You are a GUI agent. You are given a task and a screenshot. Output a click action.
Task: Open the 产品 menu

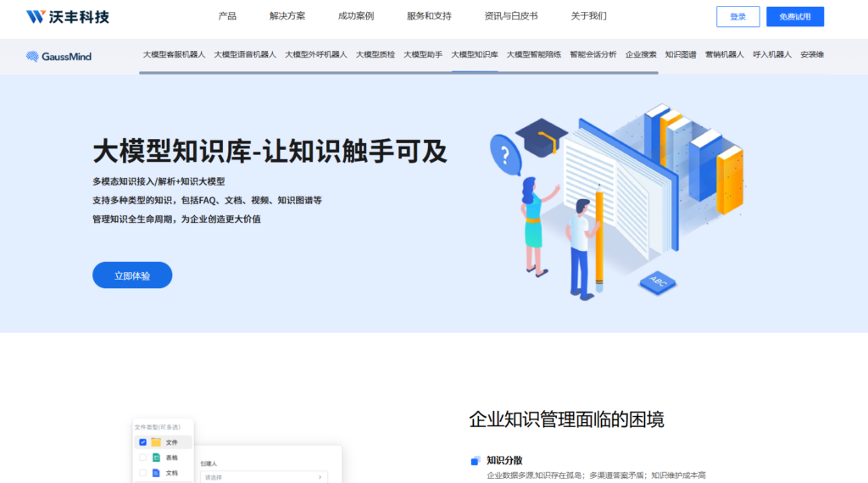(227, 16)
